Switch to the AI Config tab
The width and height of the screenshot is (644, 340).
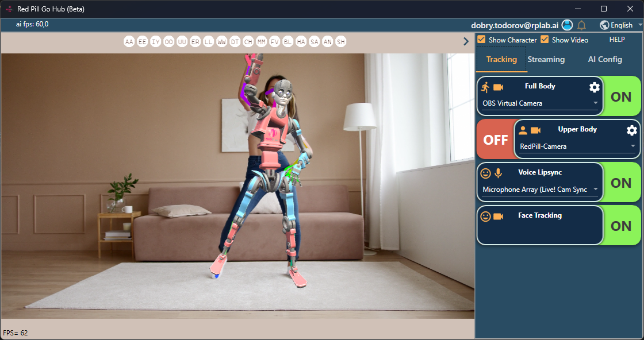coord(605,60)
